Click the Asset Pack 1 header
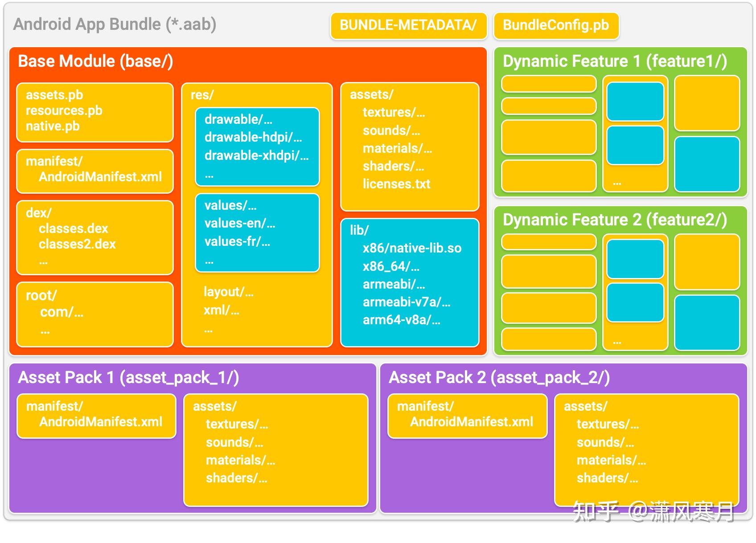Viewport: 756px width, 543px height. [x=128, y=377]
